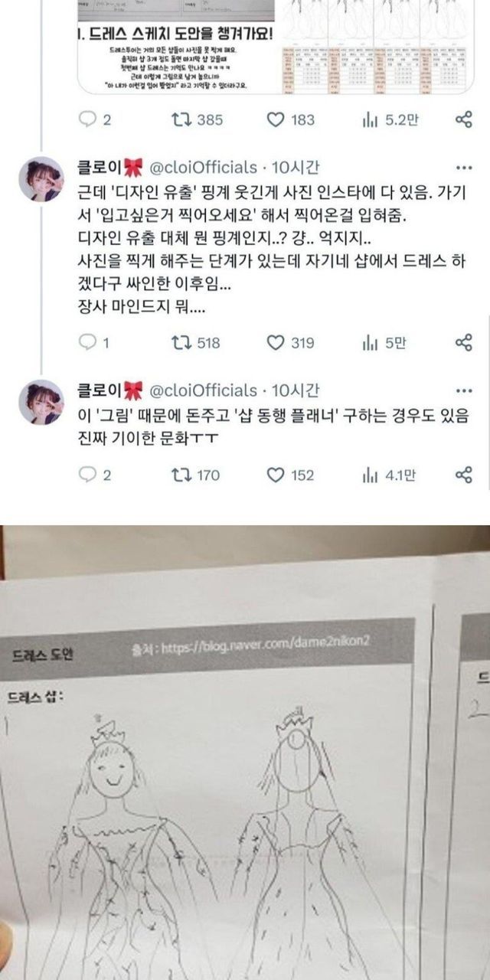490x980 pixels.
Task: Open replies on the tweet with 385 retweets
Action: [x=96, y=120]
